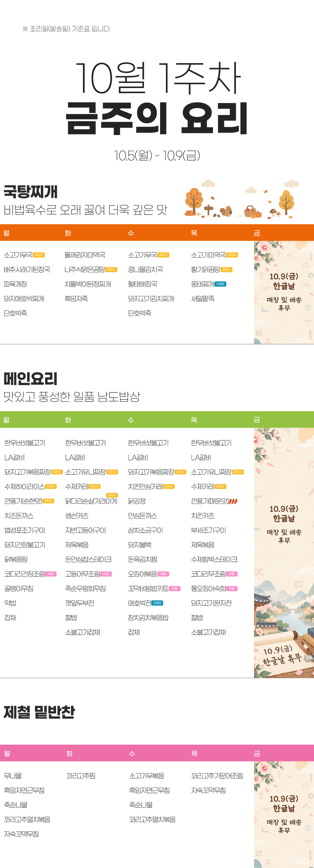The width and height of the screenshot is (314, 868).
Task: Pick the 삼치소금구이 main dish
Action: (x=145, y=530)
